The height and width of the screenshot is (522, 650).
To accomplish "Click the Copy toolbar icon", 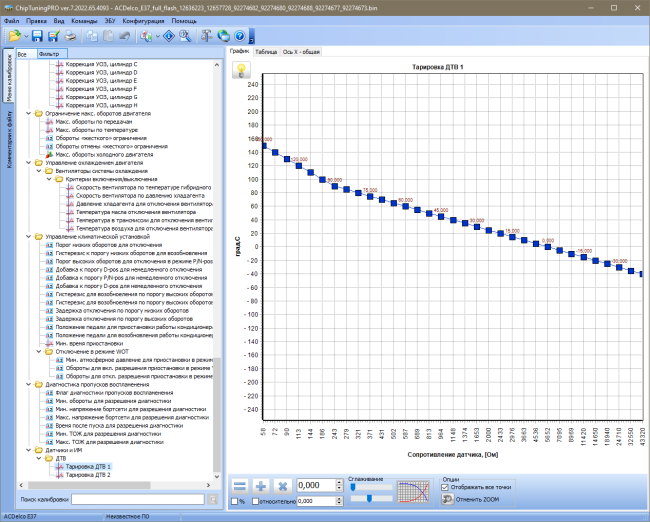I will point(92,36).
